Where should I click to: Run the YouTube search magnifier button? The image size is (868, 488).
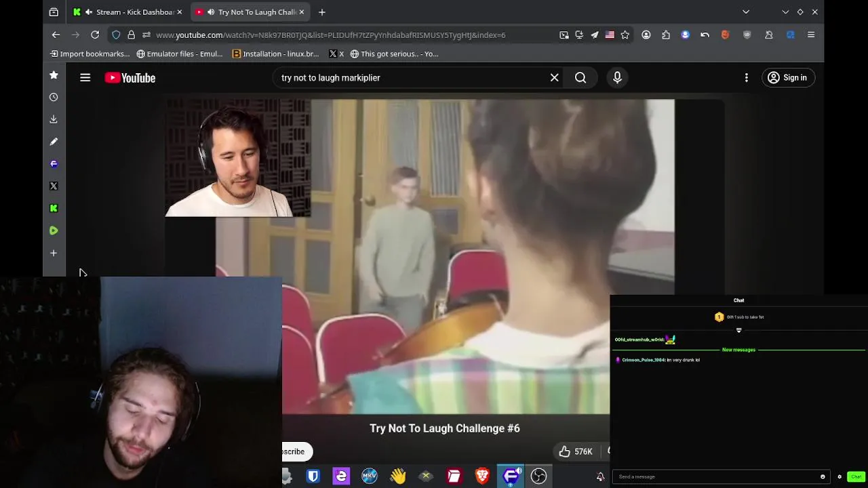coord(580,78)
